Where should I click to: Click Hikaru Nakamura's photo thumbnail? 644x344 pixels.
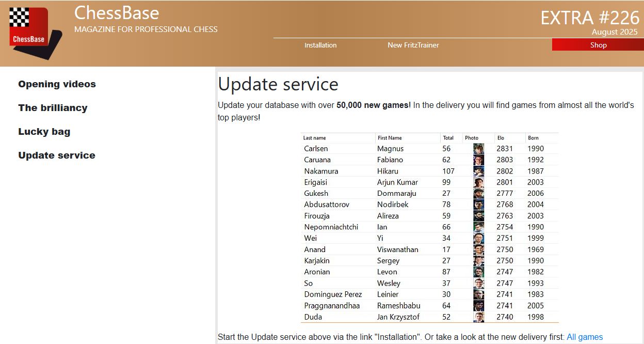[x=478, y=171]
